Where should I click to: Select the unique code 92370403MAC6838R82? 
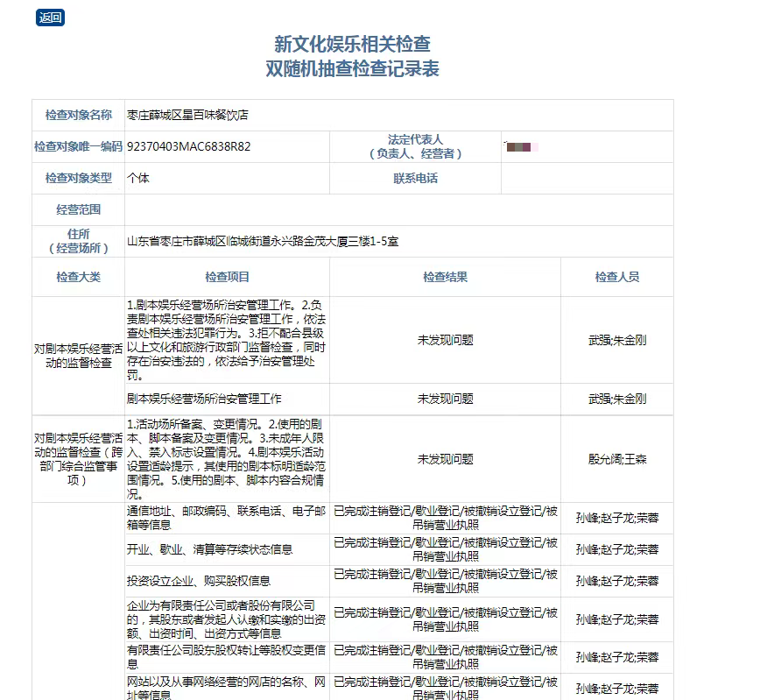tap(188, 146)
